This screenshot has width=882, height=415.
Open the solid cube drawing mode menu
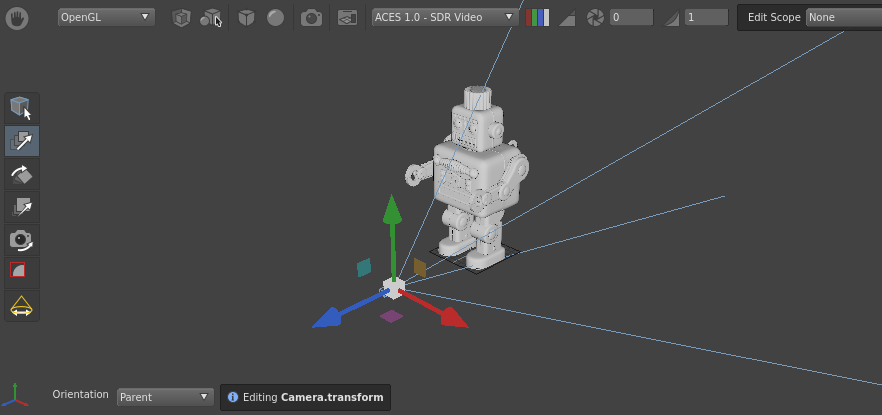[246, 18]
